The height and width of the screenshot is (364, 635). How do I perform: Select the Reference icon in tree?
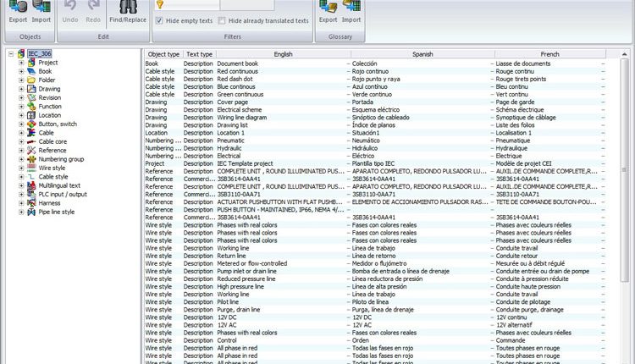tap(31, 151)
